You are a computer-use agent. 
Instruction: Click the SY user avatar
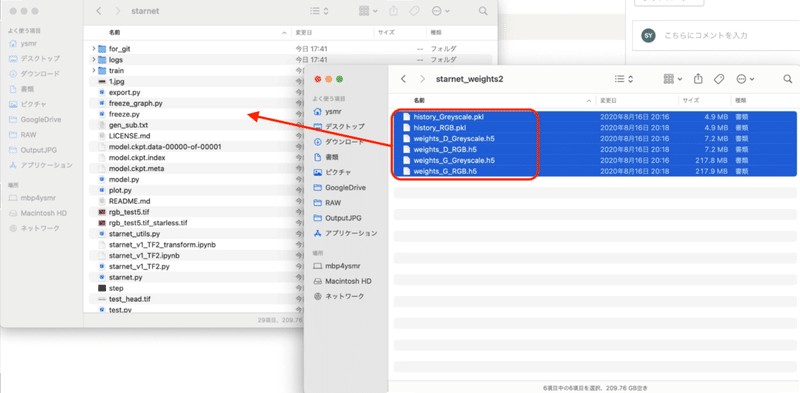648,35
